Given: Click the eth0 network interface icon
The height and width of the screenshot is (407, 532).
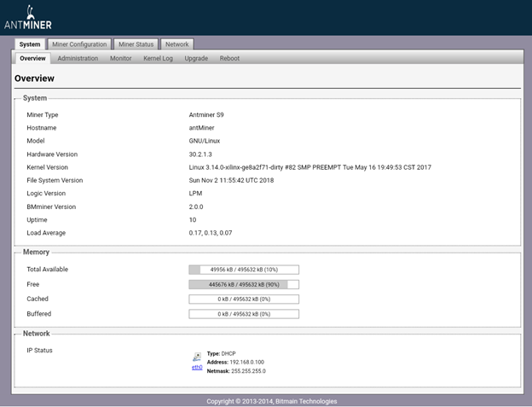Looking at the screenshot, I should pos(197,358).
